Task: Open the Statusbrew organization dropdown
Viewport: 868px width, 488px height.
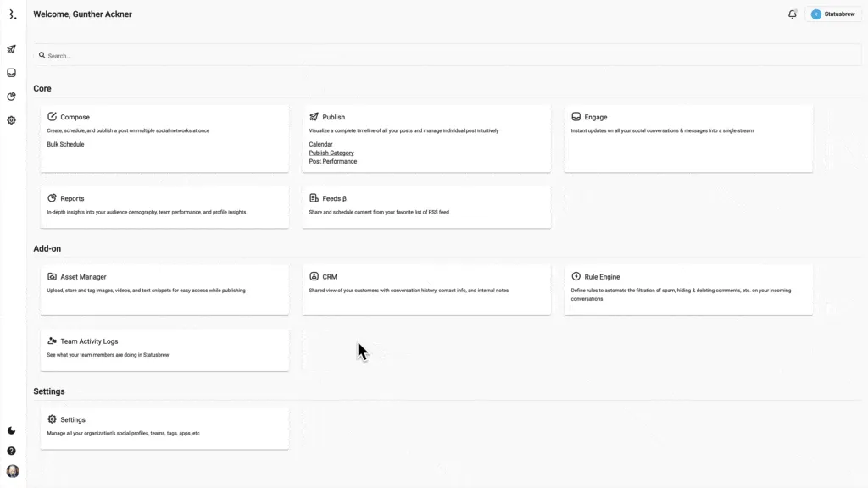Action: (x=833, y=14)
